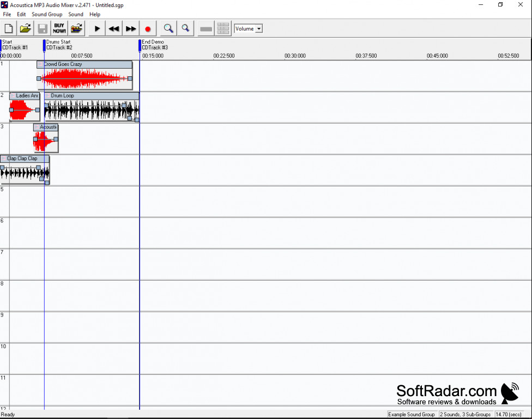The height and width of the screenshot is (419, 532).
Task: Click the 00:45:000 timeline ruler label
Action: [x=437, y=56]
